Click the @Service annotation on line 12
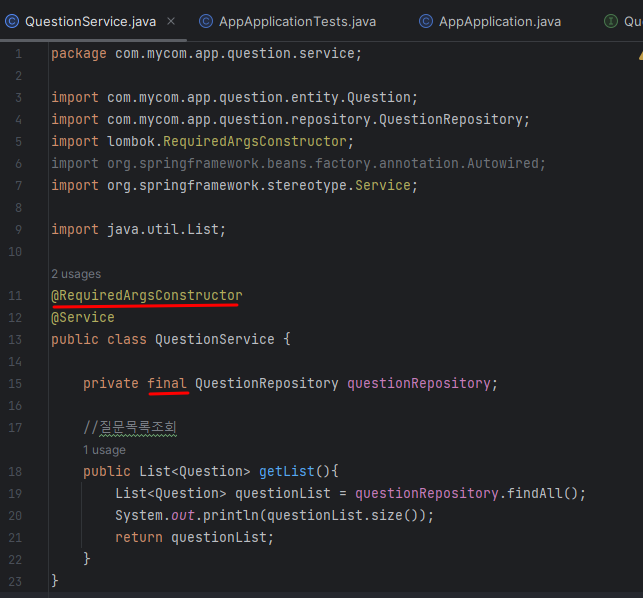 click(x=83, y=317)
